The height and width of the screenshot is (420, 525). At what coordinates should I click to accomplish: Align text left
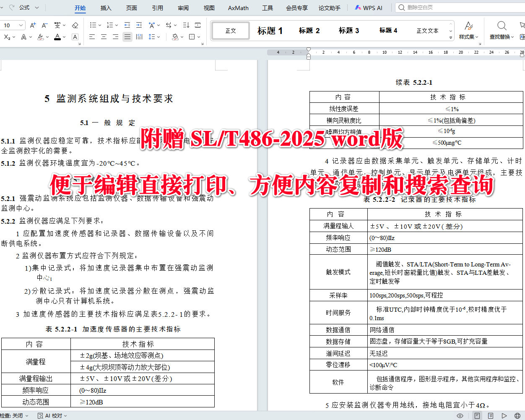click(92, 37)
